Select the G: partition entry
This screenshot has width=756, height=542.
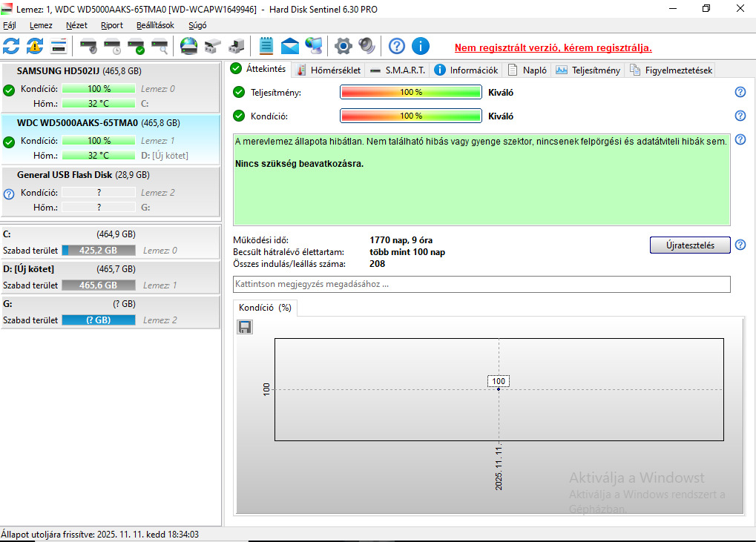click(x=111, y=311)
